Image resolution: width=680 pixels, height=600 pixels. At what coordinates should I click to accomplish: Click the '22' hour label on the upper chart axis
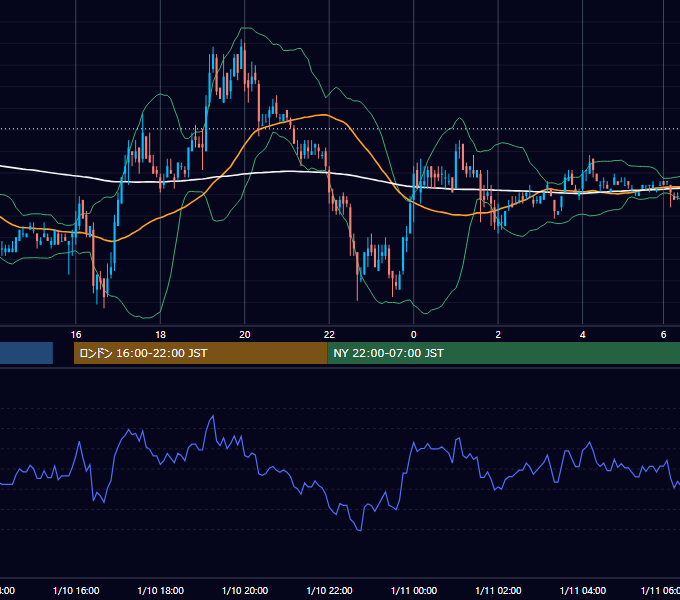tap(329, 335)
